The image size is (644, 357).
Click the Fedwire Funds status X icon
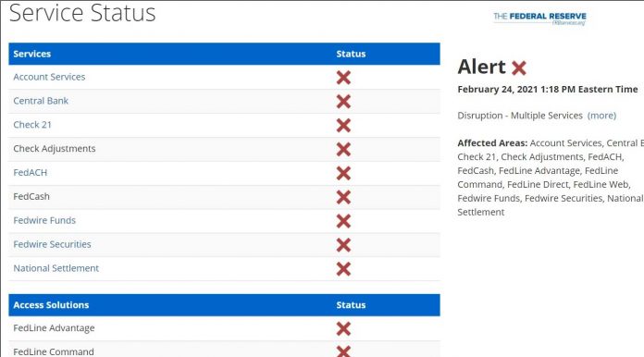pos(343,221)
